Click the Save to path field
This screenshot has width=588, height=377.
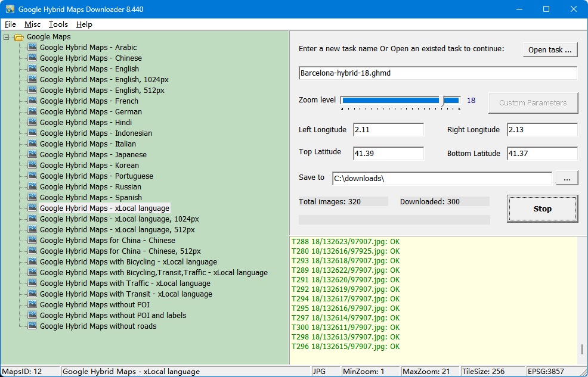pyautogui.click(x=442, y=179)
